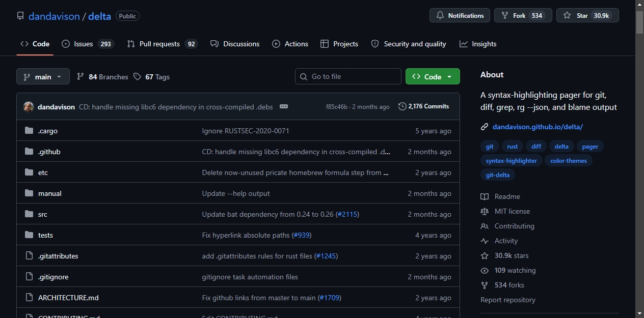644x318 pixels.
Task: Select the syntax-highlighter topic tag
Action: [511, 160]
